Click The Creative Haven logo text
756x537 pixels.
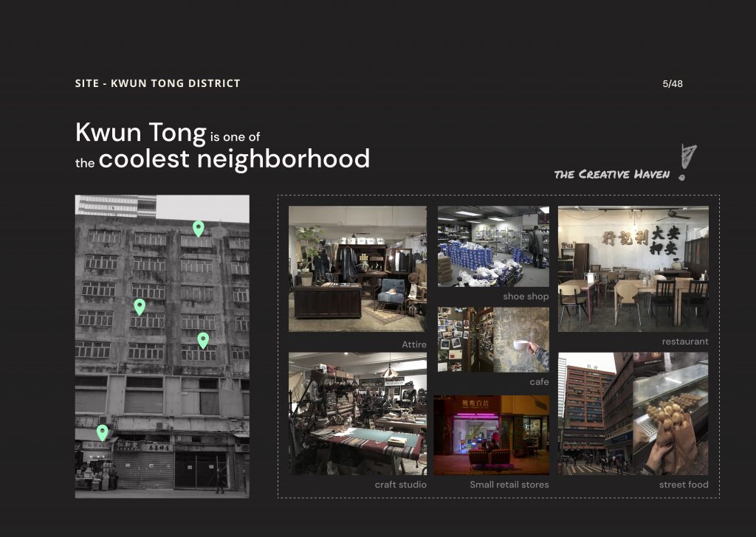[x=611, y=174]
